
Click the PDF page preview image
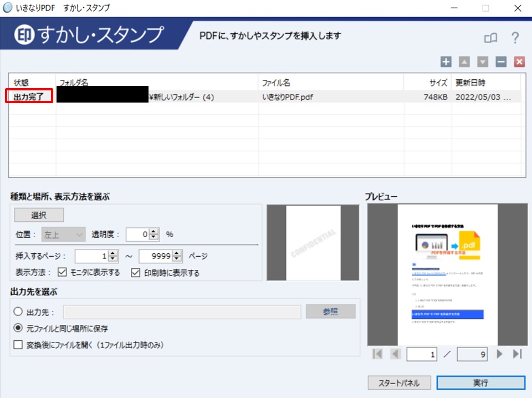point(448,274)
